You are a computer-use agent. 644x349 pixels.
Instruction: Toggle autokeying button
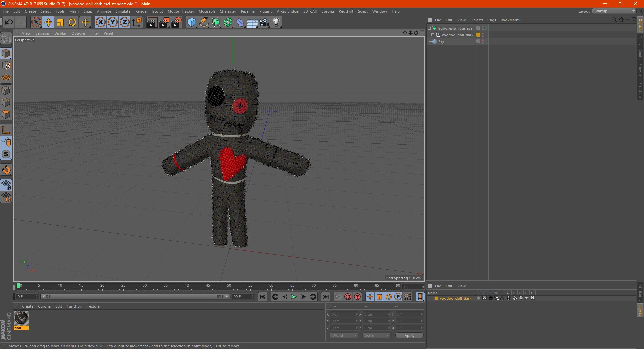click(348, 297)
